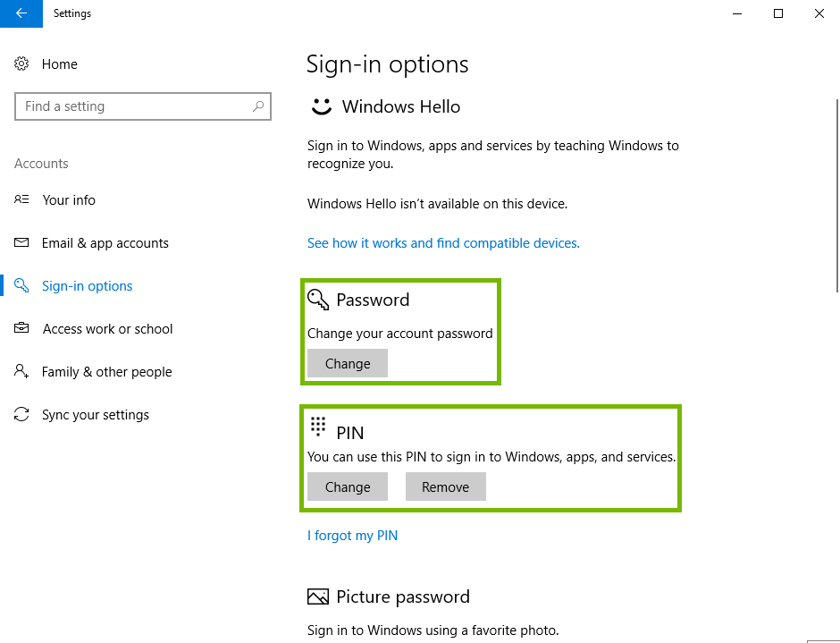Open Home via the gear icon
840x643 pixels.
[21, 63]
